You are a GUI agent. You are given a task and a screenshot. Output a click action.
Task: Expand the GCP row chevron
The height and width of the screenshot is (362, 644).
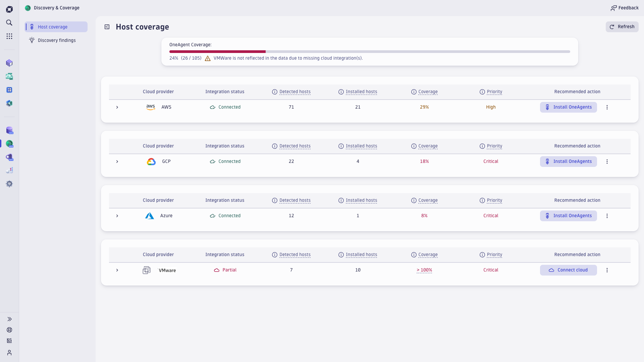pyautogui.click(x=117, y=162)
